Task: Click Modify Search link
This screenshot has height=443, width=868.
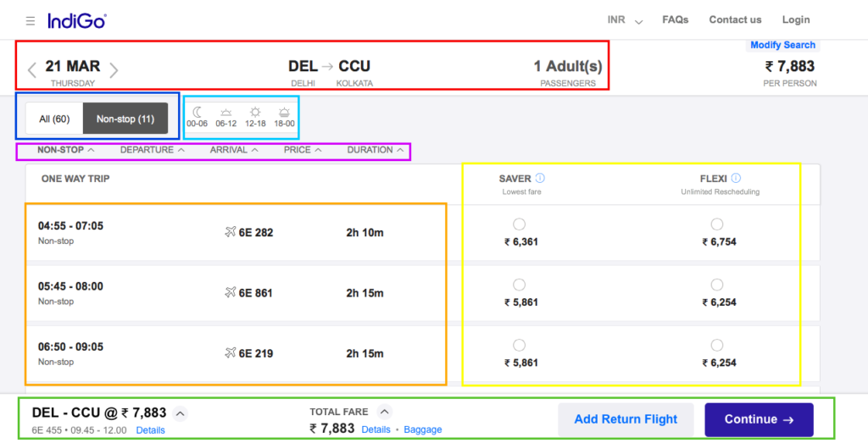Action: point(782,45)
